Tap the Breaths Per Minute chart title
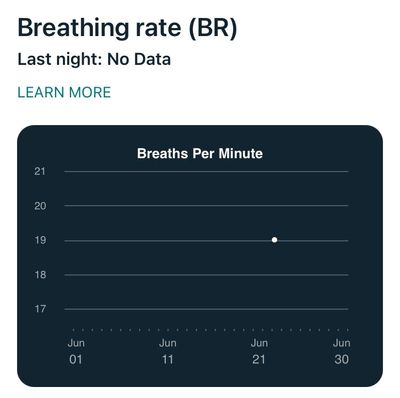 pos(200,154)
